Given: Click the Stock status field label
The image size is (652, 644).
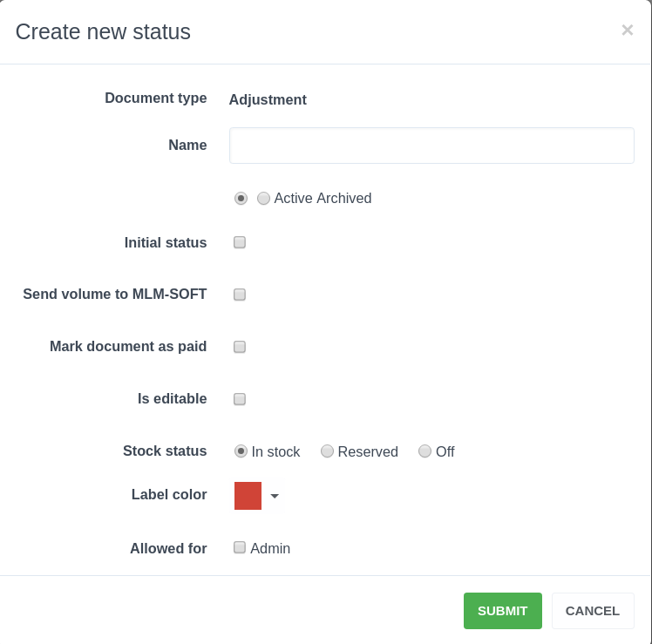Looking at the screenshot, I should tap(165, 451).
